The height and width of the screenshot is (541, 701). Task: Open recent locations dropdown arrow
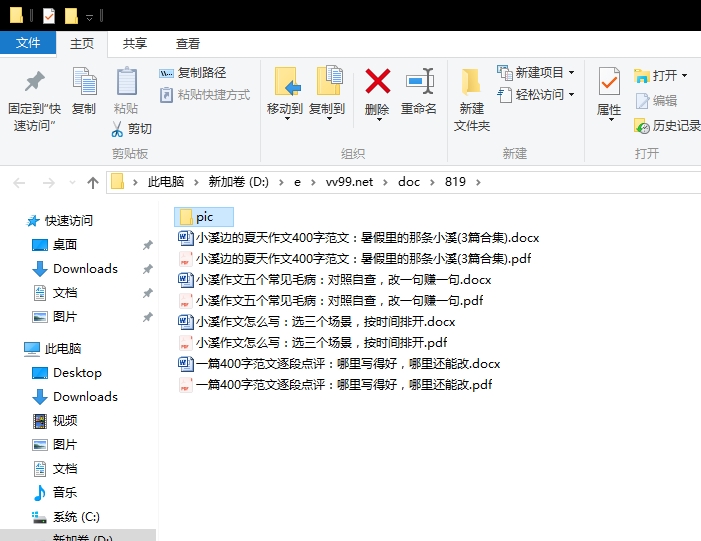click(x=72, y=182)
